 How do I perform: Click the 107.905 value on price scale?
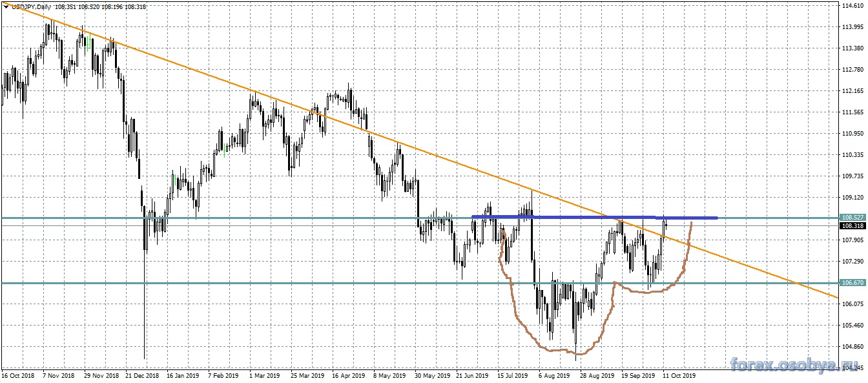[x=854, y=240]
